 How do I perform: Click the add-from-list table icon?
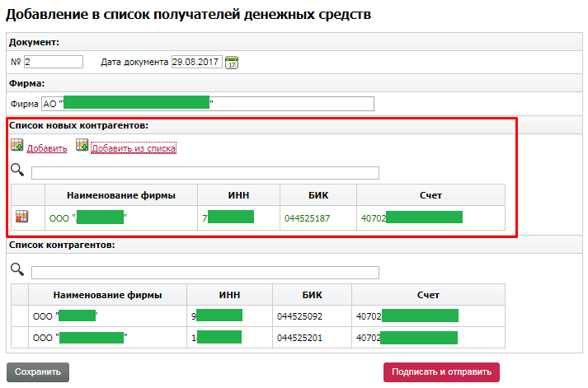[x=82, y=146]
